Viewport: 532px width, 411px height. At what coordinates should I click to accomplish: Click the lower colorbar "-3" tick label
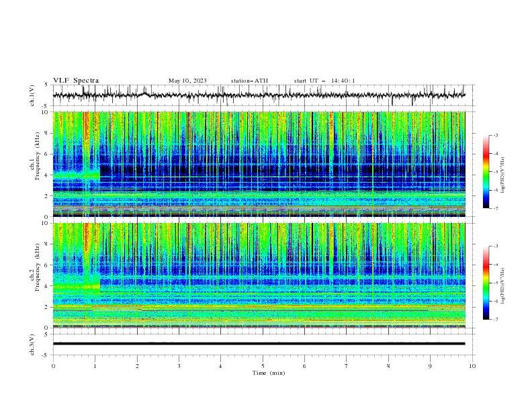coord(495,246)
